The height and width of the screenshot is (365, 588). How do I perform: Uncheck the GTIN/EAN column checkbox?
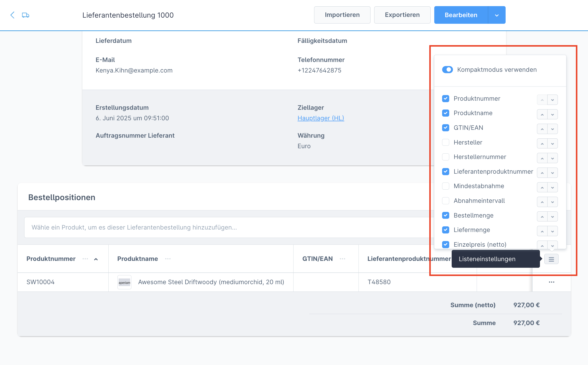pyautogui.click(x=446, y=128)
